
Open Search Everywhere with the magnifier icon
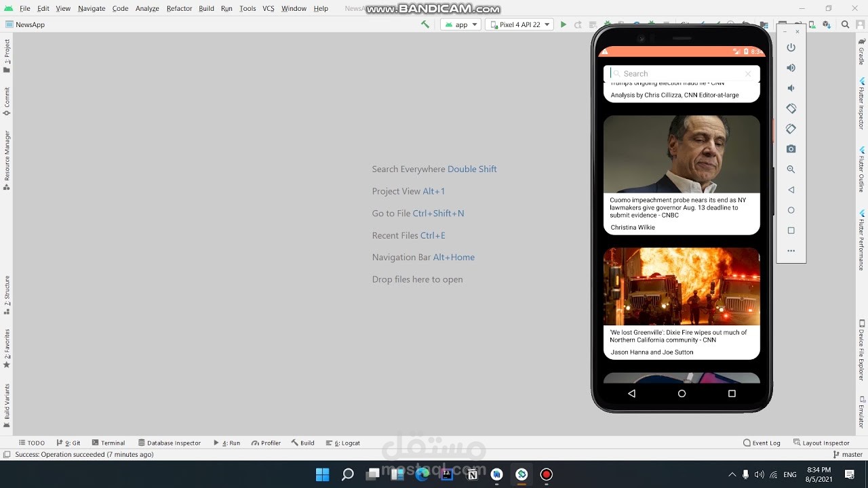[845, 24]
